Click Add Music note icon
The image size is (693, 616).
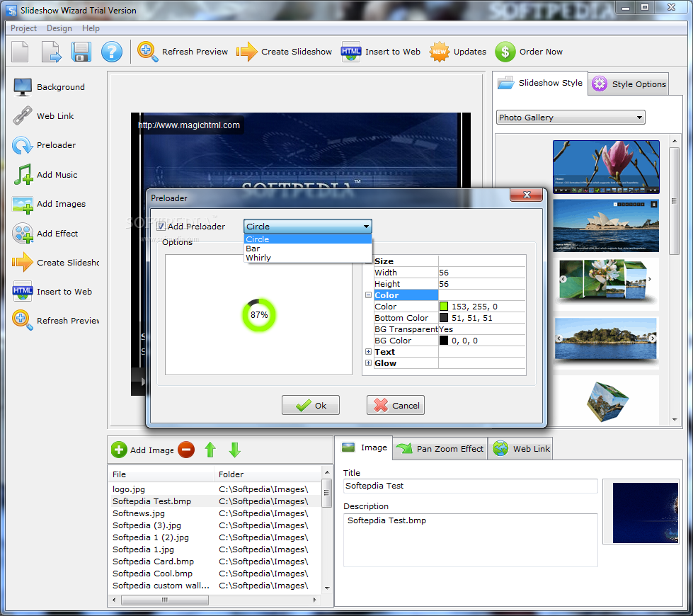pyautogui.click(x=23, y=175)
